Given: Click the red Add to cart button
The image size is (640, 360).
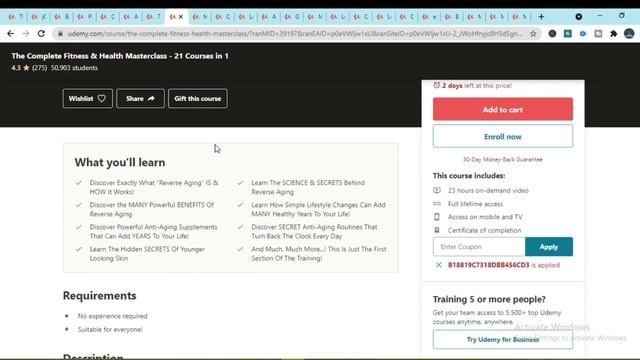Looking at the screenshot, I should click(503, 109).
